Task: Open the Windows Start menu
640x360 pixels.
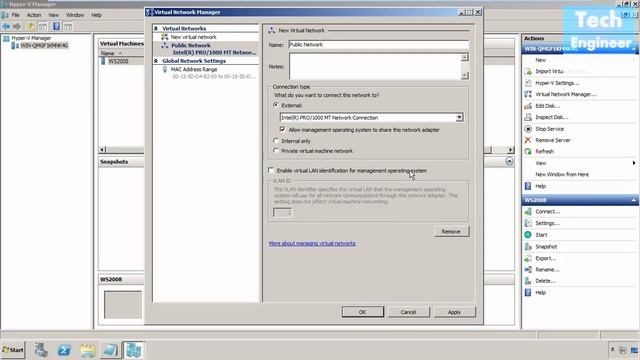Action: (13, 350)
